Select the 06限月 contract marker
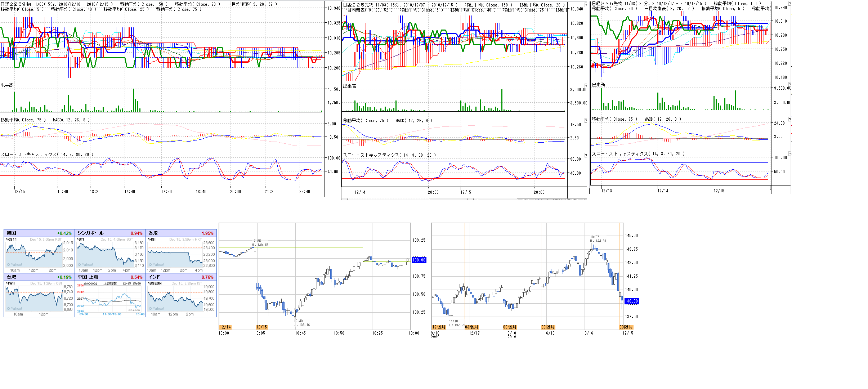Screen dimensions: 868x389 (510, 327)
